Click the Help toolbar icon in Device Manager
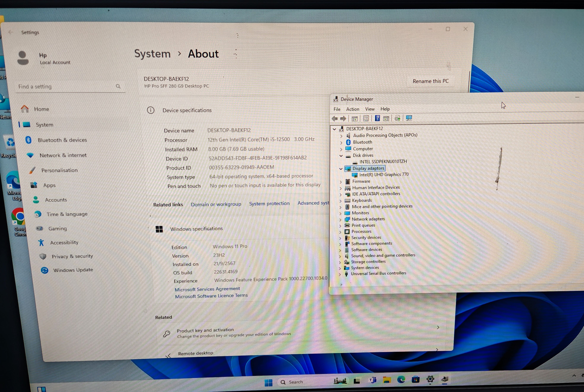Screen dimensions: 584x392 coord(377,118)
